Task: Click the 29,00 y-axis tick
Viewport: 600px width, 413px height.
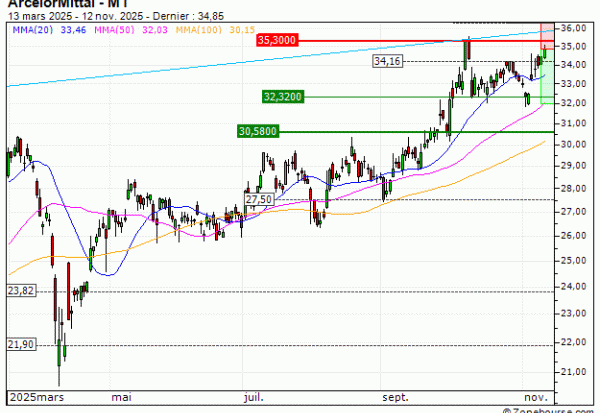Action: tap(574, 166)
